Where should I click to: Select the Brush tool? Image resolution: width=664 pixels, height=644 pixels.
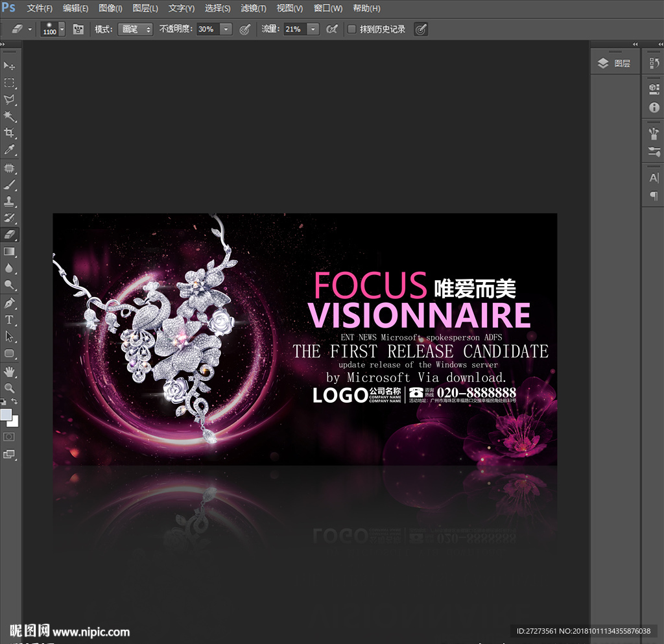[x=9, y=185]
